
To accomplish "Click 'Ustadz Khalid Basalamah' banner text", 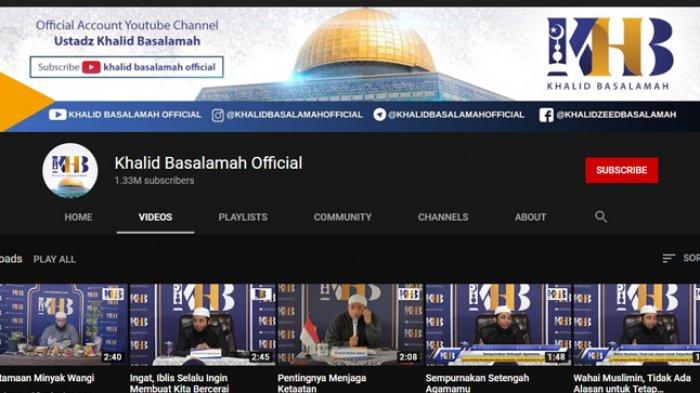I will tap(127, 41).
